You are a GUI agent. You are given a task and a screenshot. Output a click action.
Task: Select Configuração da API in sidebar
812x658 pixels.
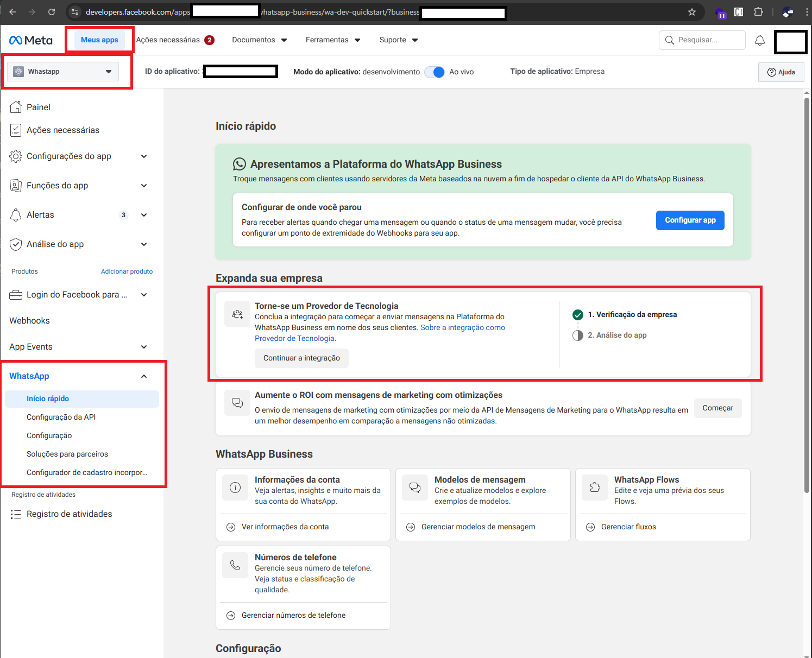click(x=61, y=417)
